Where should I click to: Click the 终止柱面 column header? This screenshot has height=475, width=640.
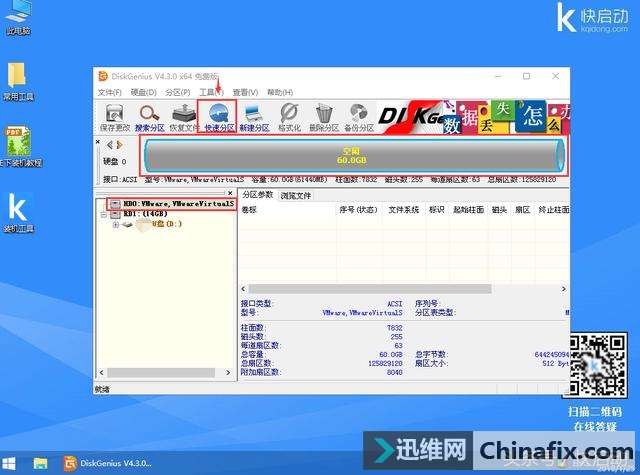point(553,210)
